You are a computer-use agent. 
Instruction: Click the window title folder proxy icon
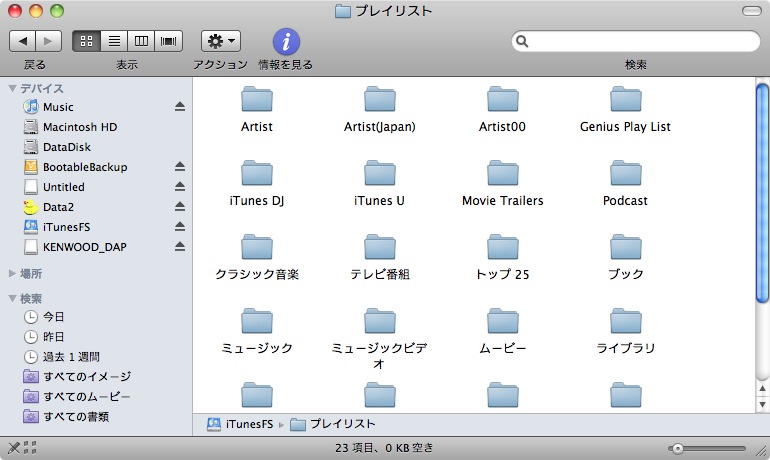pyautogui.click(x=342, y=11)
